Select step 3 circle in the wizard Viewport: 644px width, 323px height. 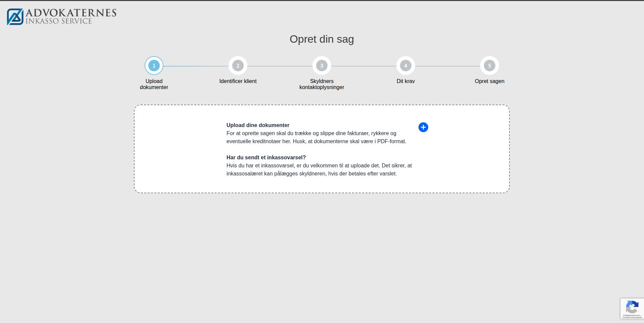(x=322, y=66)
